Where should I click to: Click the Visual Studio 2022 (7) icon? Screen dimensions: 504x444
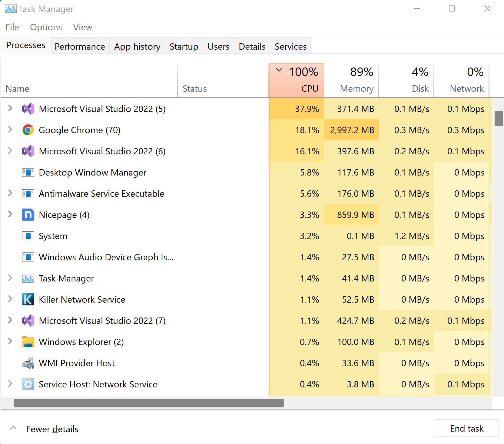(x=28, y=321)
